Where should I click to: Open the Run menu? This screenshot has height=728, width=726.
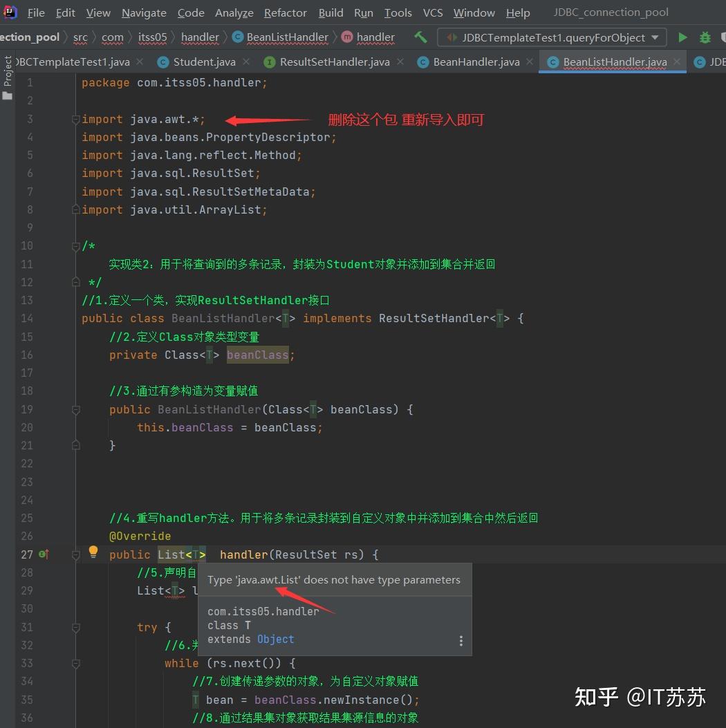coord(364,12)
